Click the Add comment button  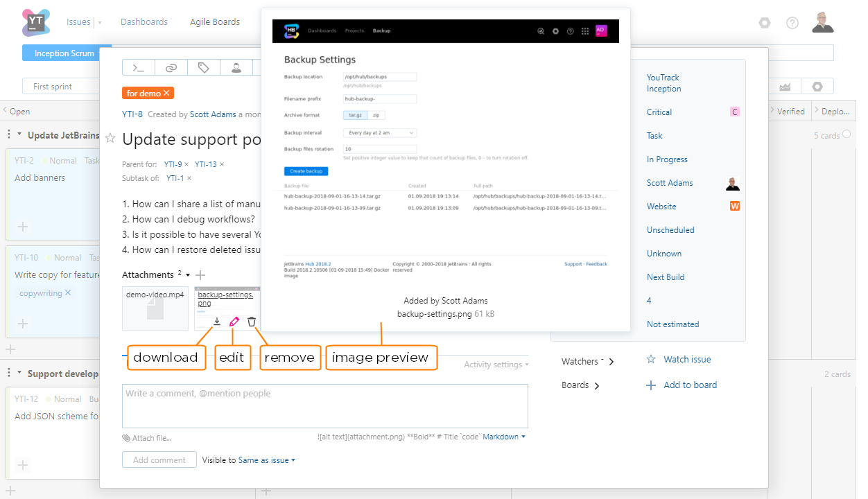tap(159, 459)
